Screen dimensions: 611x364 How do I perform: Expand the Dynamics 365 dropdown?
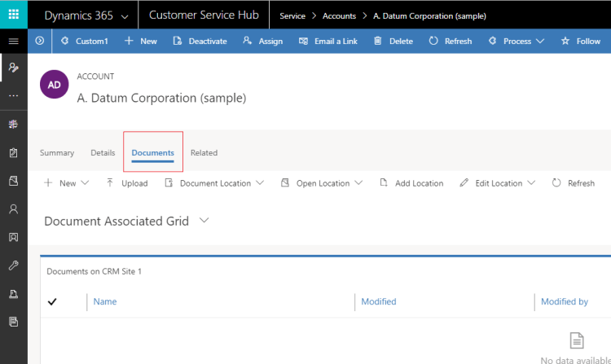(123, 16)
